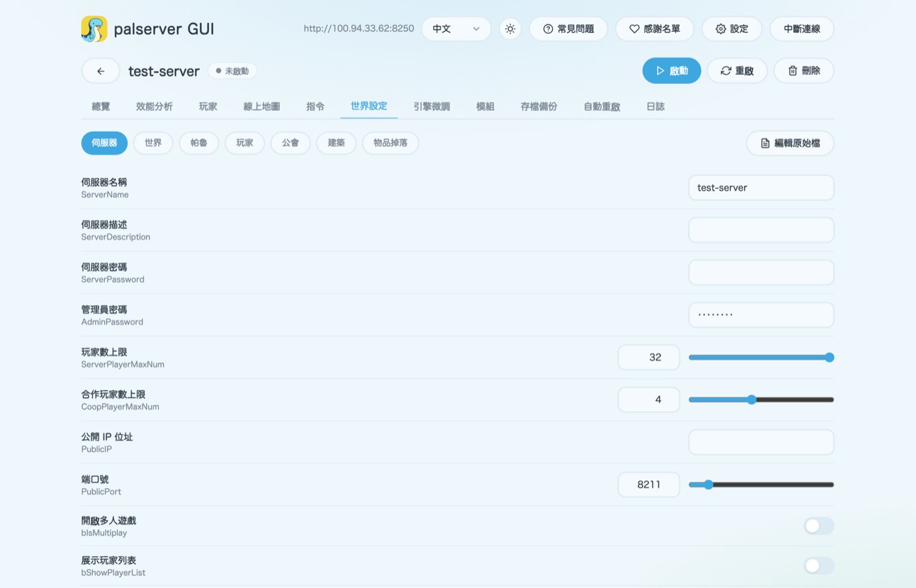Switch to the 指令 tab
Viewport: 916px width, 588px height.
point(315,107)
